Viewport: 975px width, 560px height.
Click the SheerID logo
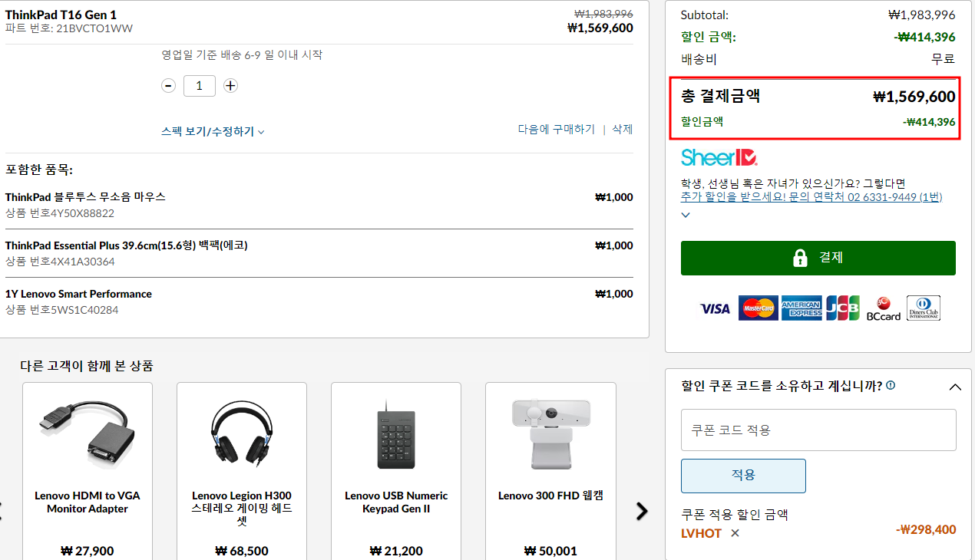pyautogui.click(x=719, y=157)
